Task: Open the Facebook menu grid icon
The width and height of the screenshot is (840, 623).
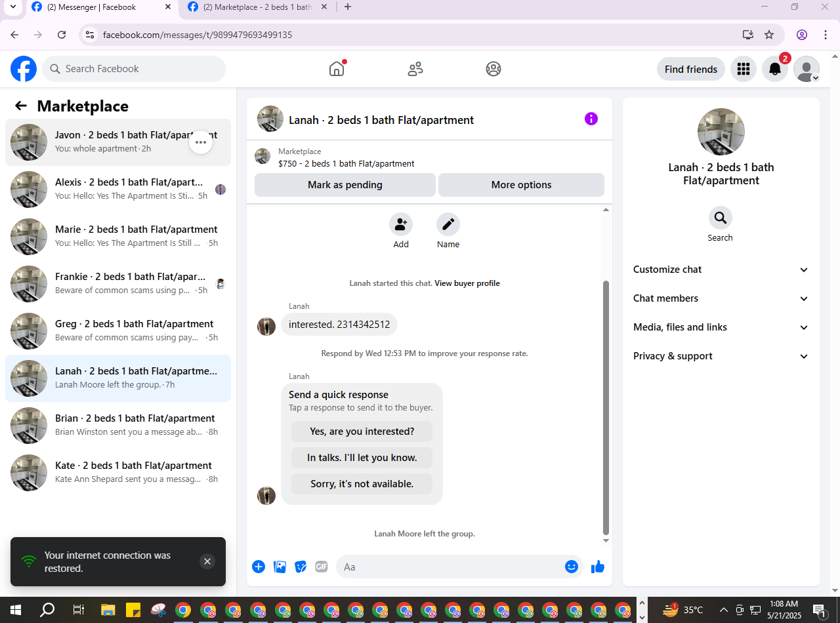Action: pos(744,69)
